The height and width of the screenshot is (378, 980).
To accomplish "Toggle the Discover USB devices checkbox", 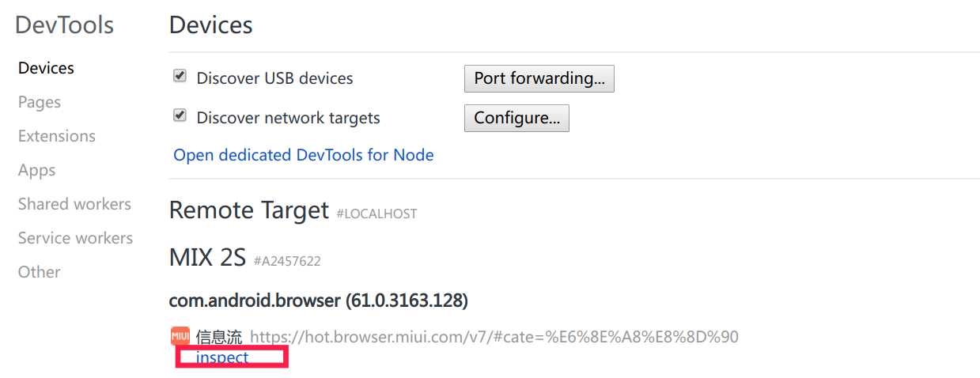I will point(180,76).
